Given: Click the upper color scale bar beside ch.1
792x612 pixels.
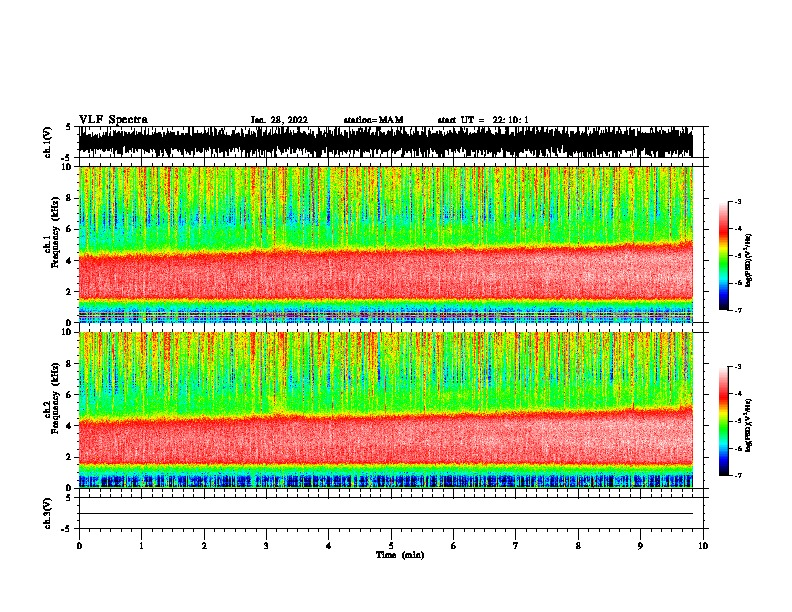Looking at the screenshot, I should (x=723, y=256).
